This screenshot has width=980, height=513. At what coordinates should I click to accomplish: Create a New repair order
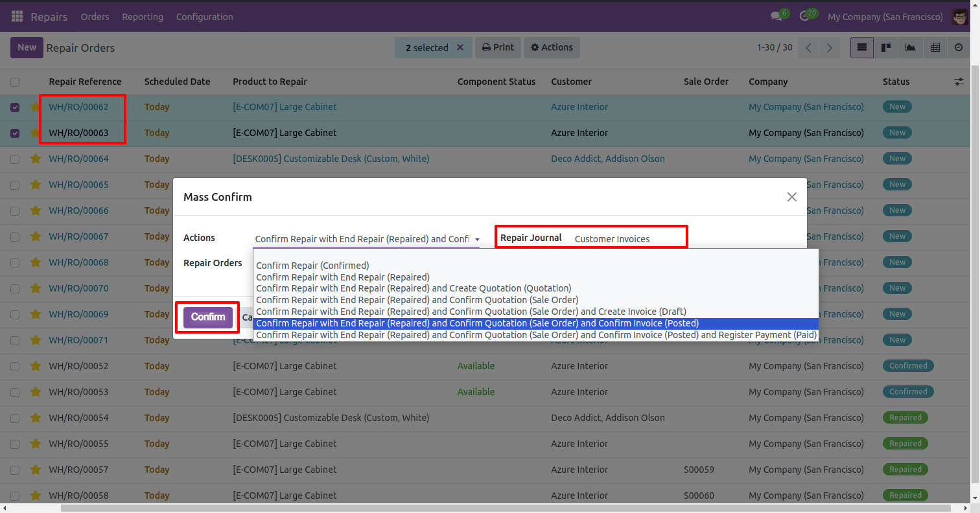click(27, 47)
